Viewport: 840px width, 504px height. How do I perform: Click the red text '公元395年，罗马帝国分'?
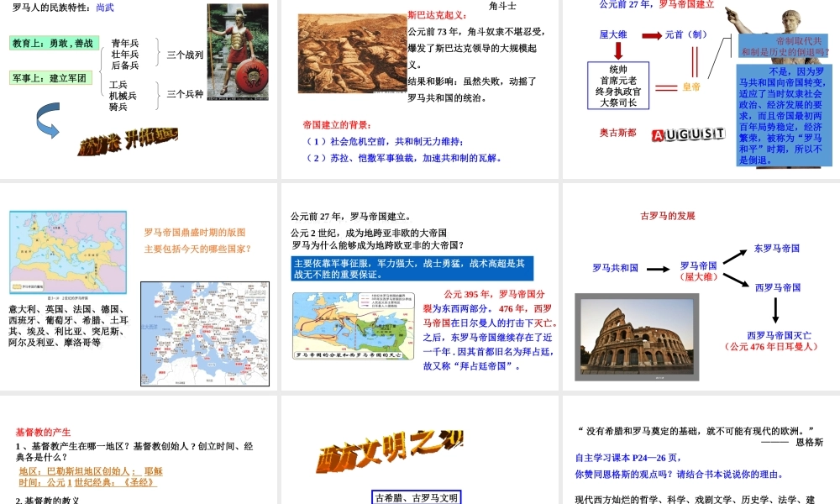[494, 294]
